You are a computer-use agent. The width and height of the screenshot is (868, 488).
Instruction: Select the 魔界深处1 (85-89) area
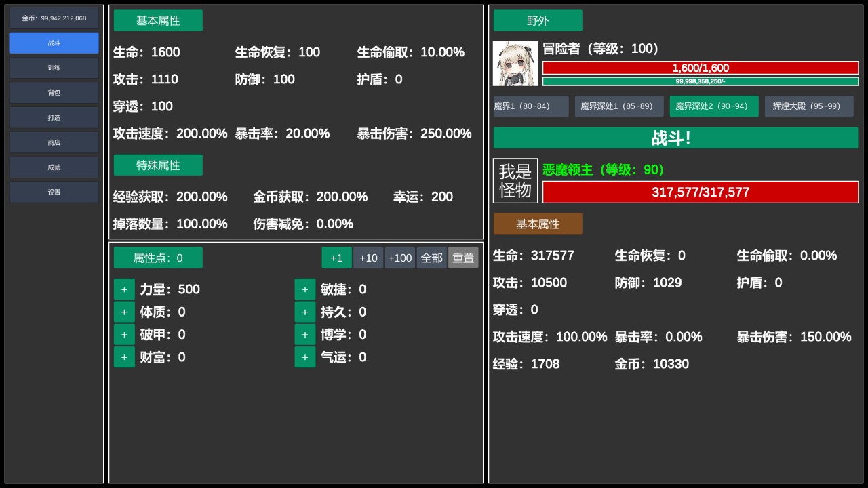(x=618, y=106)
